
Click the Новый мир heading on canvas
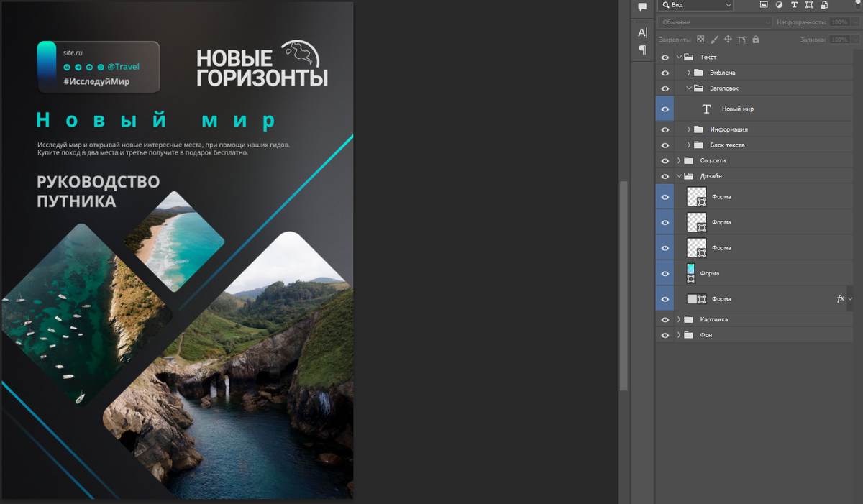[155, 119]
